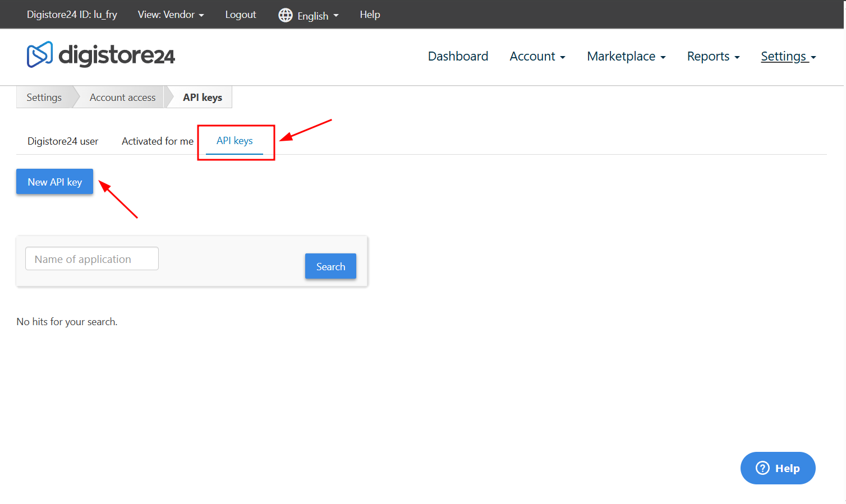Switch to the Digistore24 user tab
Viewport: 846px width, 504px height.
(63, 141)
